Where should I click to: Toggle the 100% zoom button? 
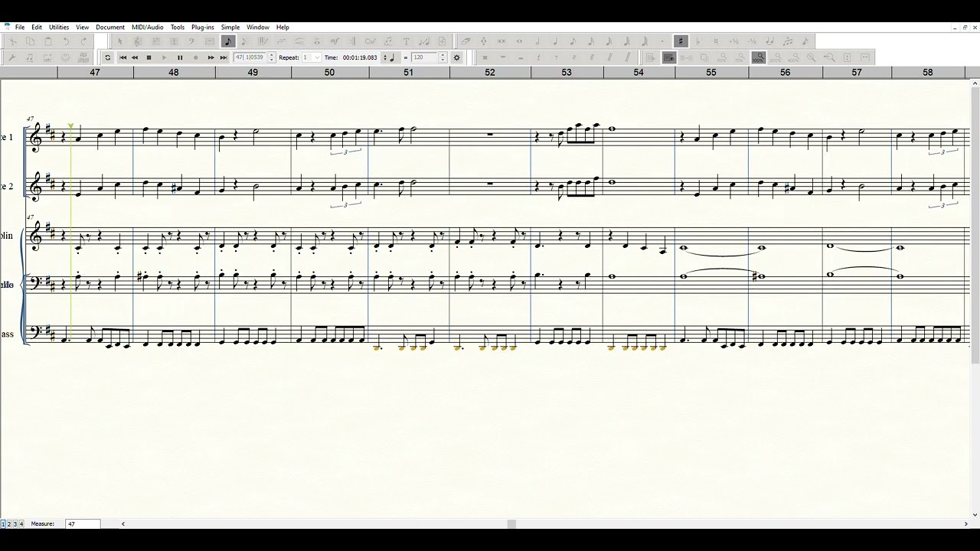[758, 57]
